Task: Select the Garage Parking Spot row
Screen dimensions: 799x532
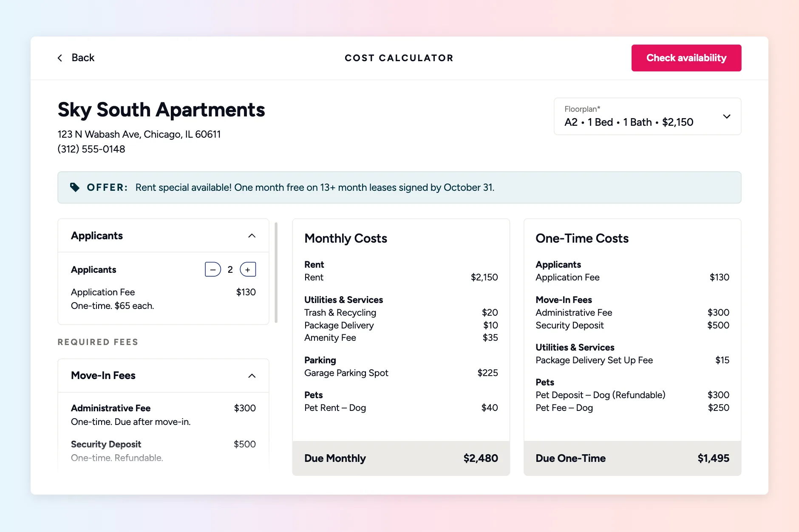Action: [x=401, y=373]
